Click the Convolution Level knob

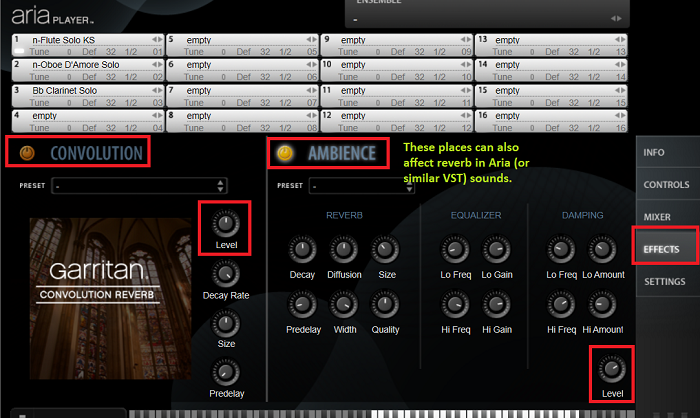tap(225, 224)
